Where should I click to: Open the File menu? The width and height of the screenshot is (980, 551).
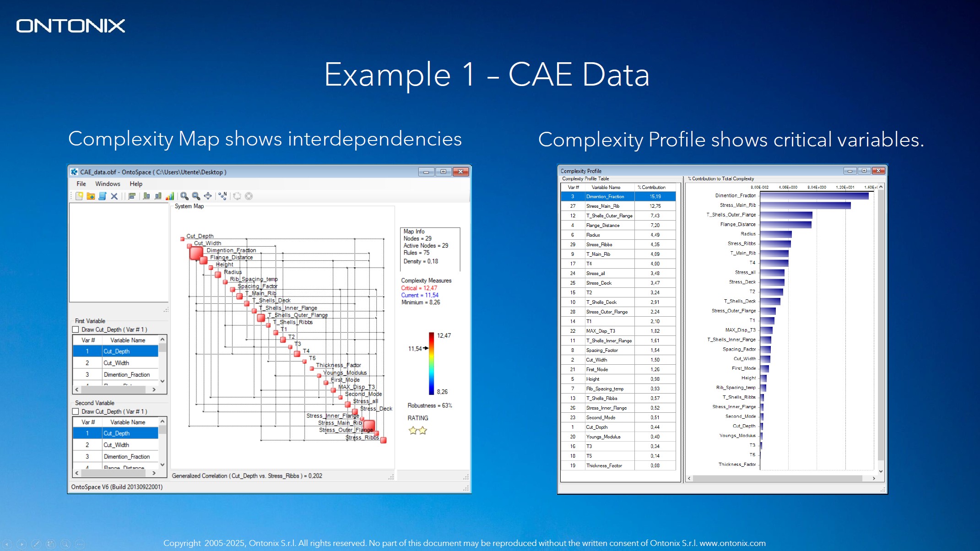(81, 184)
